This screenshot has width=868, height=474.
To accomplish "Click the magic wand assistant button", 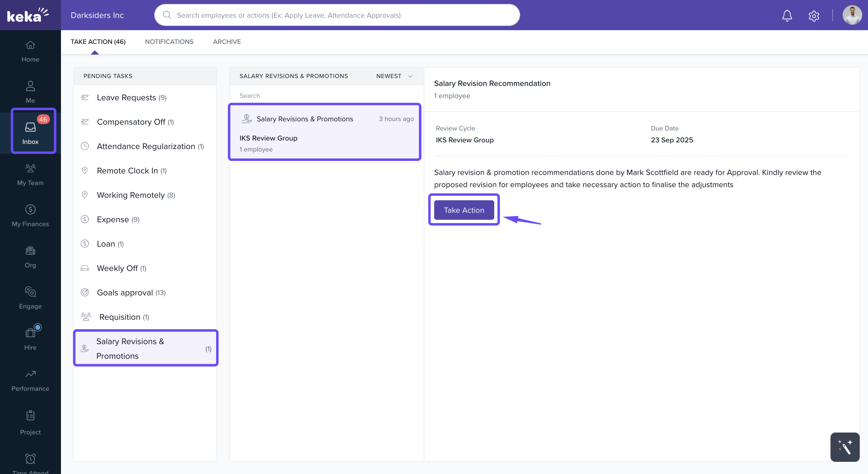I will (845, 447).
